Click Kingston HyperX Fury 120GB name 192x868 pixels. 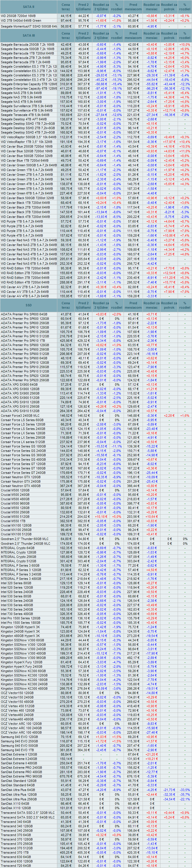22,662
